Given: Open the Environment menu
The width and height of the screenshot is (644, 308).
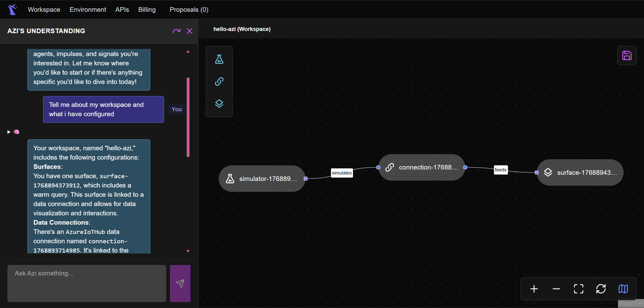Looking at the screenshot, I should [x=88, y=10].
